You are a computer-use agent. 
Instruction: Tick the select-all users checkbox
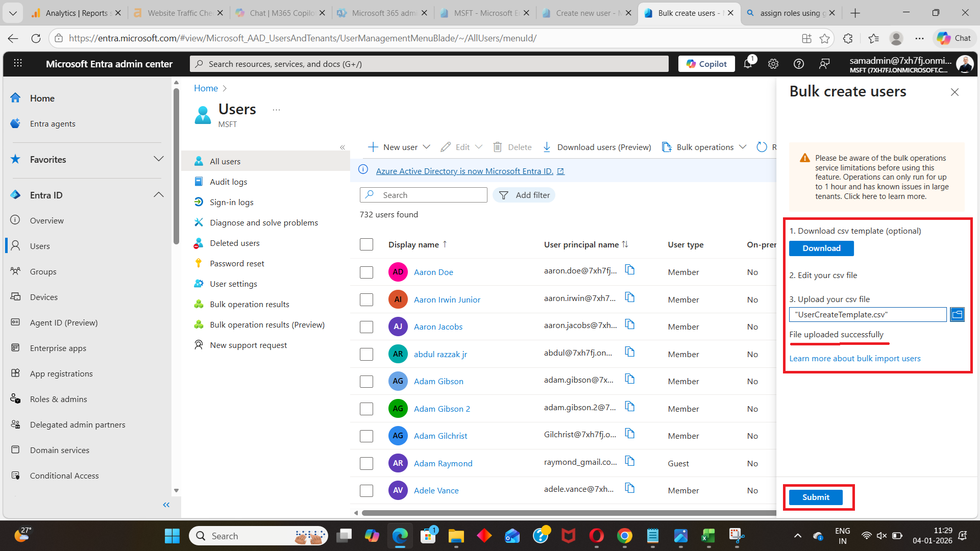366,244
